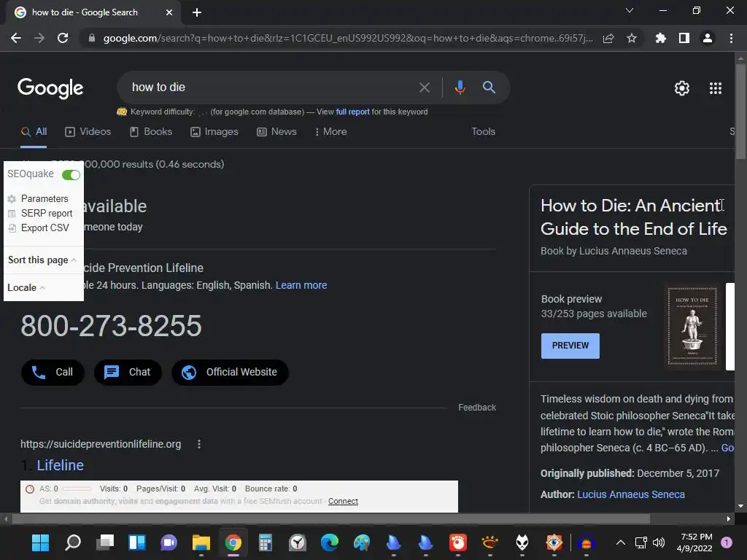Screen dimensions: 747x560
Task: Switch to the Books tab
Action: point(151,132)
